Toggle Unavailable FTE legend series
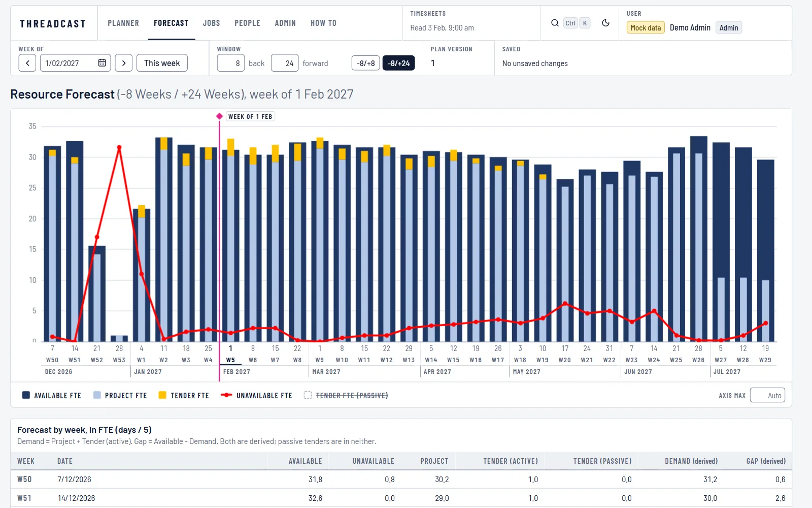The image size is (812, 508). (256, 395)
